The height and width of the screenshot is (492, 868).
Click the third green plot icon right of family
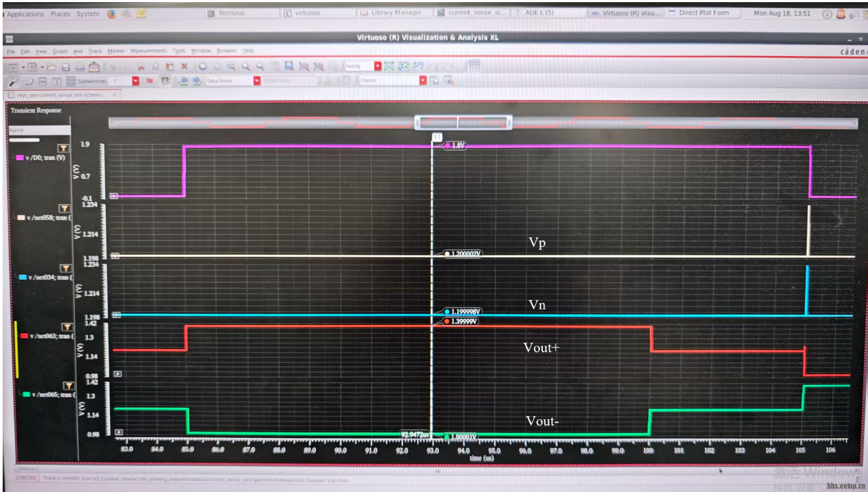[x=418, y=66]
